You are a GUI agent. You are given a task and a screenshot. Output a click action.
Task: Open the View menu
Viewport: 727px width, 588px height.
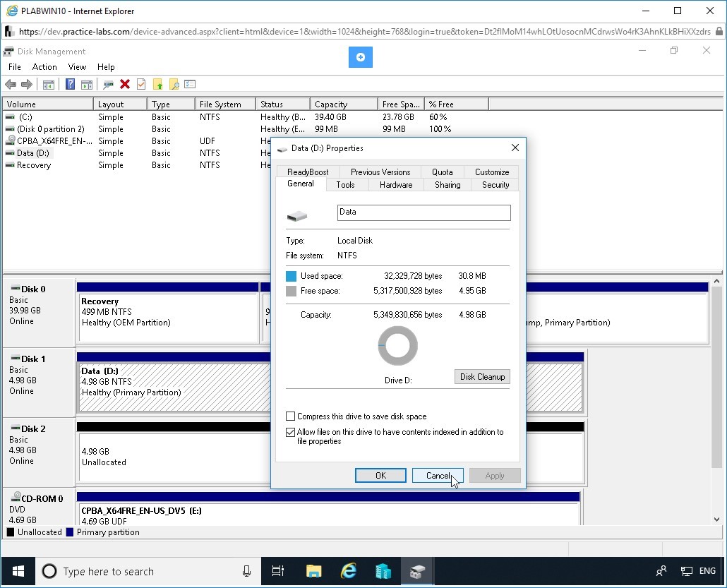(x=77, y=67)
